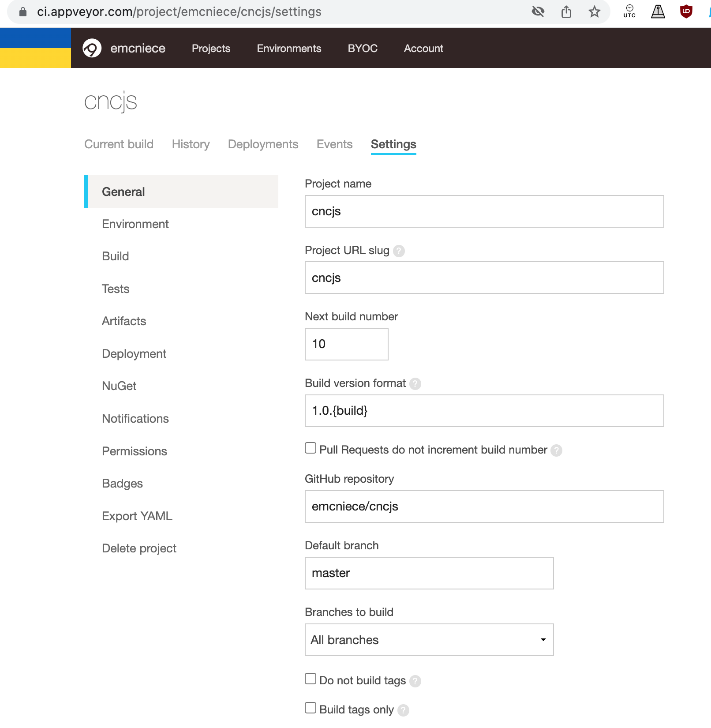This screenshot has height=728, width=711.
Task: Open the browser share menu icon
Action: point(566,11)
